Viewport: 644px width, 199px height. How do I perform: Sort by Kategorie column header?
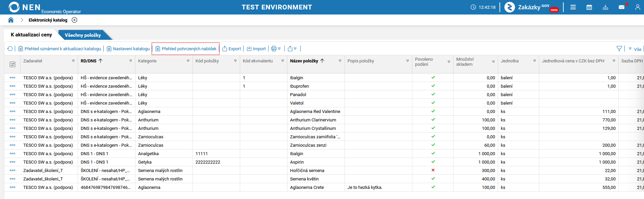coord(147,61)
